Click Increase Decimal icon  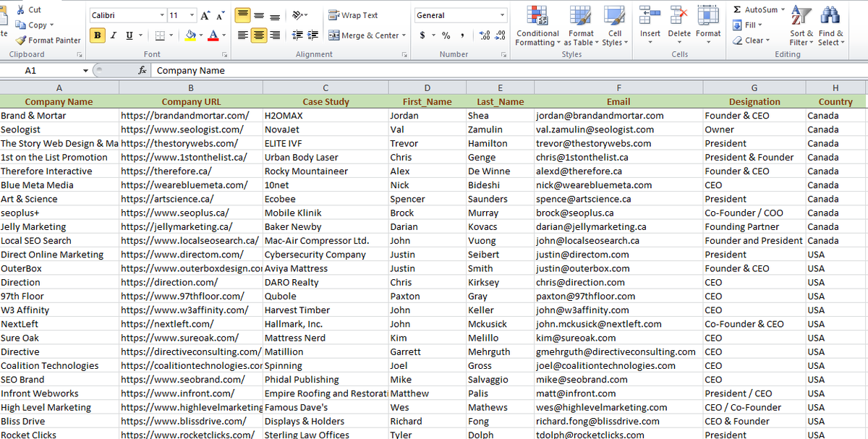coord(485,35)
